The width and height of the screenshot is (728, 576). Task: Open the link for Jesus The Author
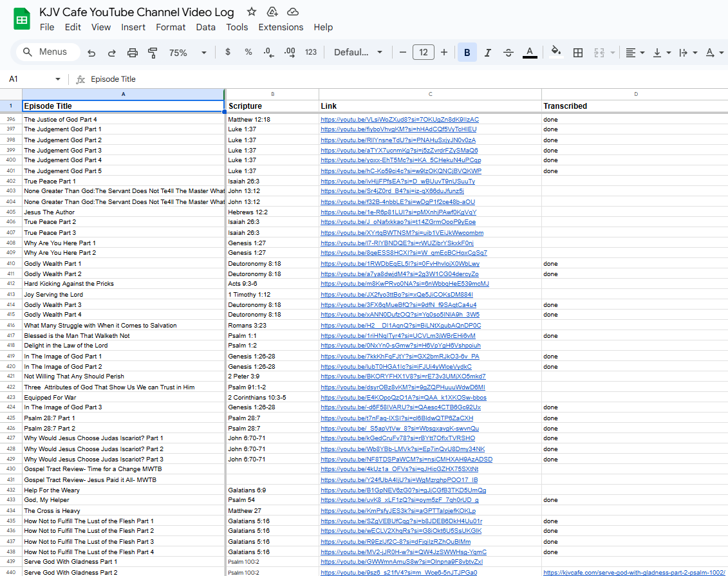(398, 212)
